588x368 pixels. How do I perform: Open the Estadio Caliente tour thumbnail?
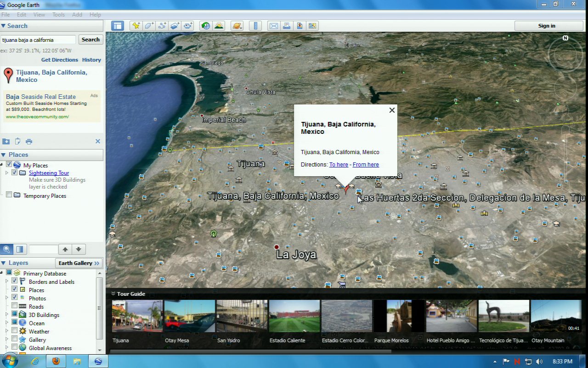pos(294,316)
